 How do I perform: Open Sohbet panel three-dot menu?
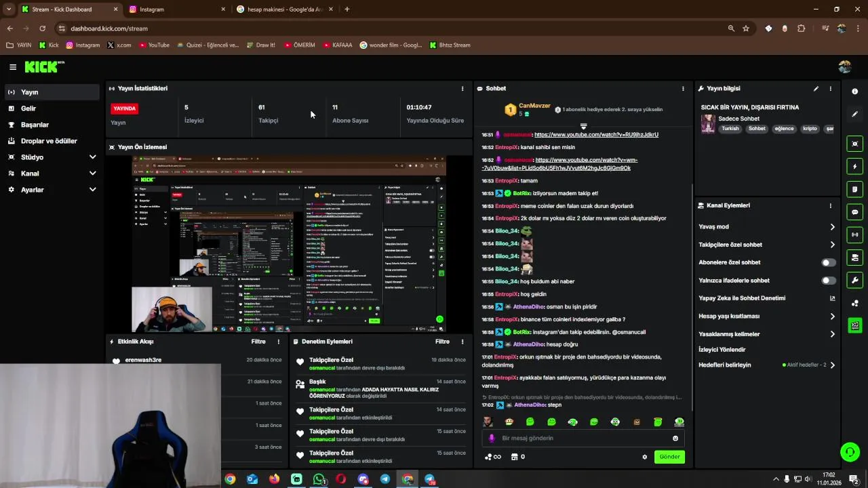click(x=683, y=88)
